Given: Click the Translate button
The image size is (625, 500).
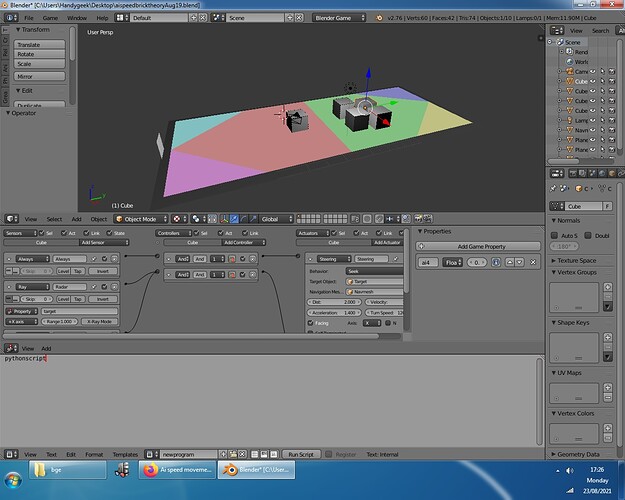Looking at the screenshot, I should [39, 45].
